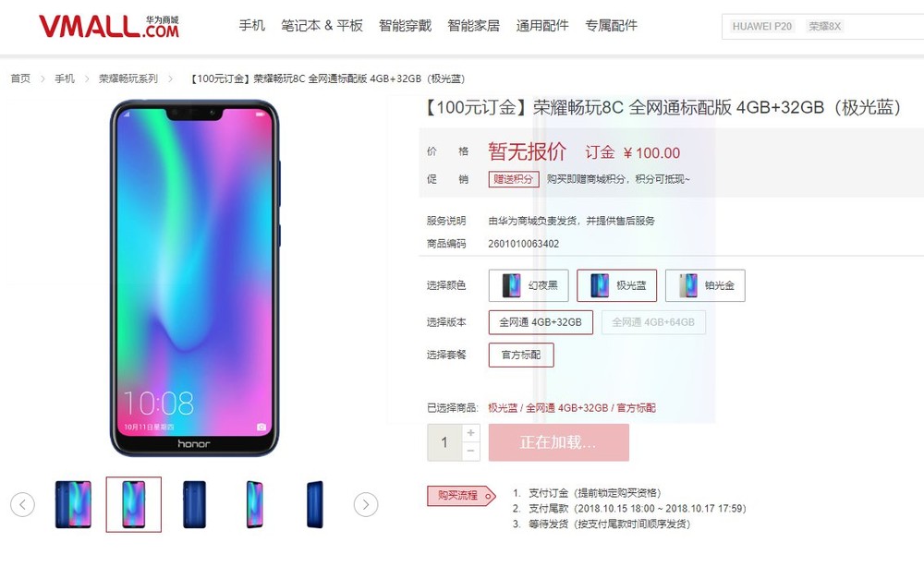This screenshot has height=566, width=924.
Task: Select the back-view phone thumbnail
Action: pos(194,505)
